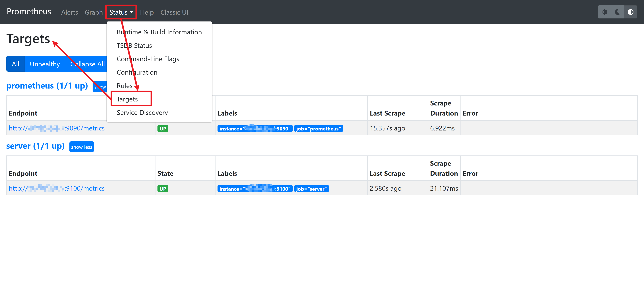Screen dimensions: 644x299
Task: Open the Status dropdown menu
Action: (121, 12)
